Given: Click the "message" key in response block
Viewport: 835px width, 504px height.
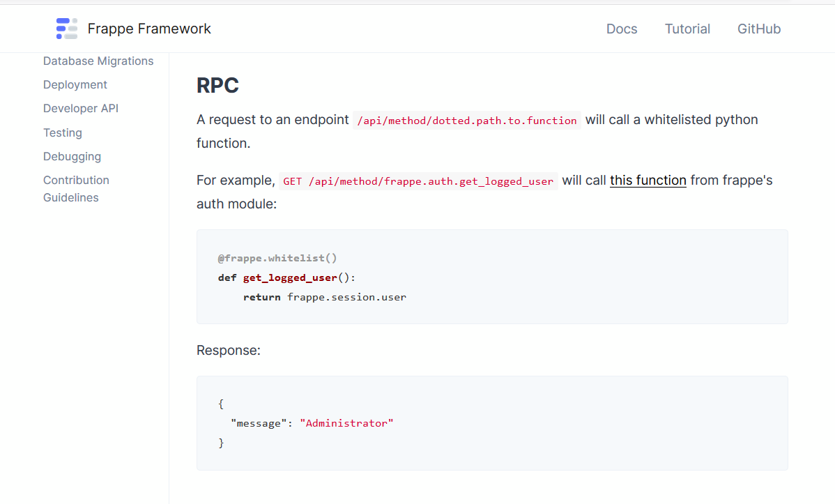Looking at the screenshot, I should (x=259, y=423).
